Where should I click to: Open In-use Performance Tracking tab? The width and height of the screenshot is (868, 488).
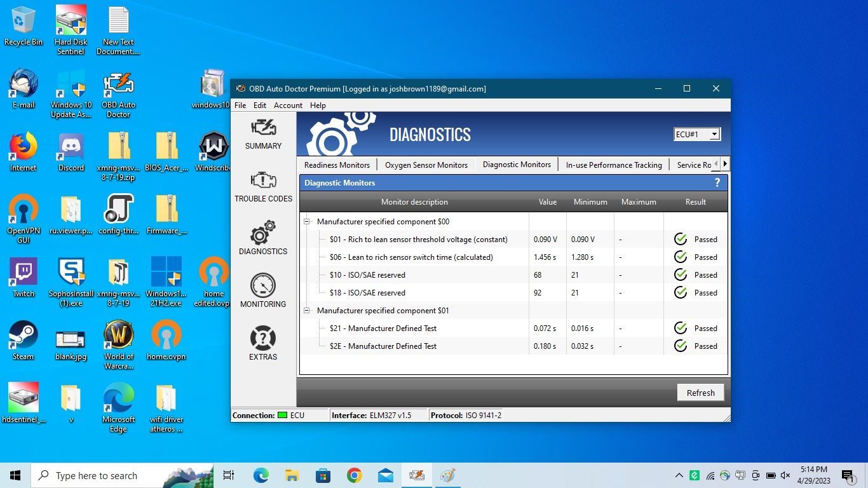(x=613, y=165)
